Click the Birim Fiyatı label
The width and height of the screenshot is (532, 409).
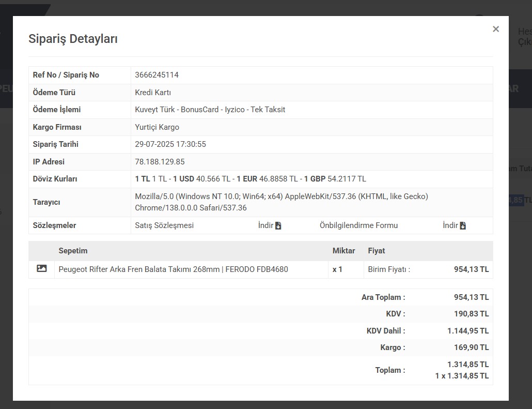click(389, 269)
